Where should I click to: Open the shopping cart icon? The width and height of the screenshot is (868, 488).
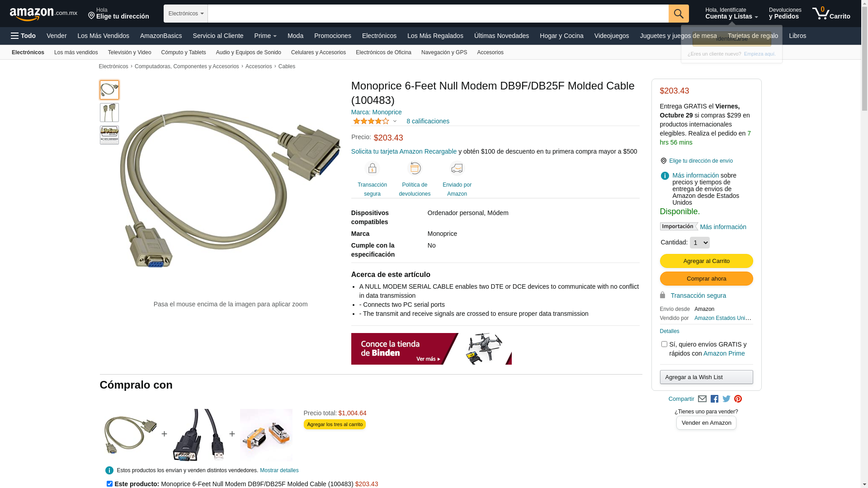click(x=831, y=14)
